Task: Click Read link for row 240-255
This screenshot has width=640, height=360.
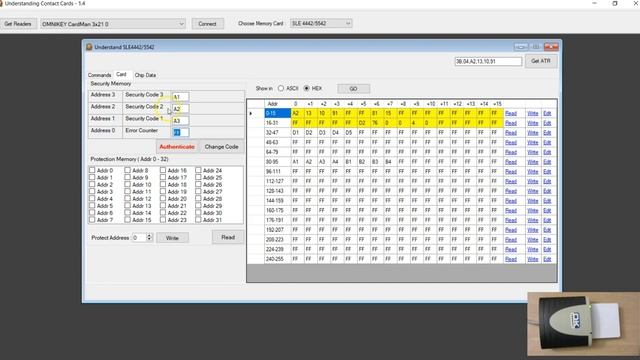Action: [x=511, y=259]
